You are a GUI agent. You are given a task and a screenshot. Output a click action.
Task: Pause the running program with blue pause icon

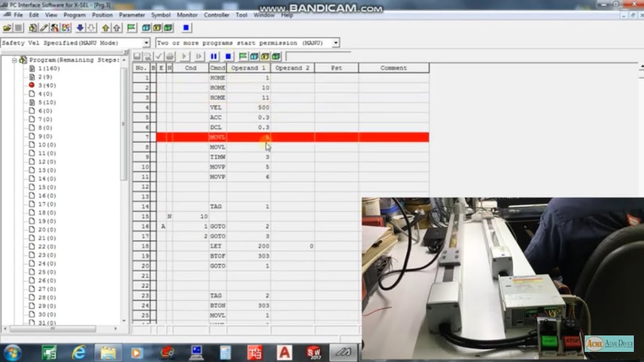tap(214, 56)
